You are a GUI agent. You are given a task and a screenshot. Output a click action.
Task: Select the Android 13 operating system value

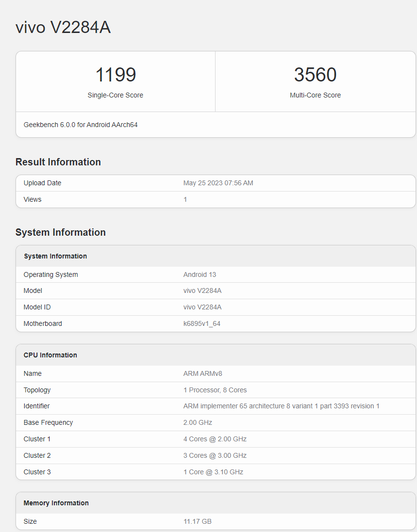pyautogui.click(x=200, y=274)
